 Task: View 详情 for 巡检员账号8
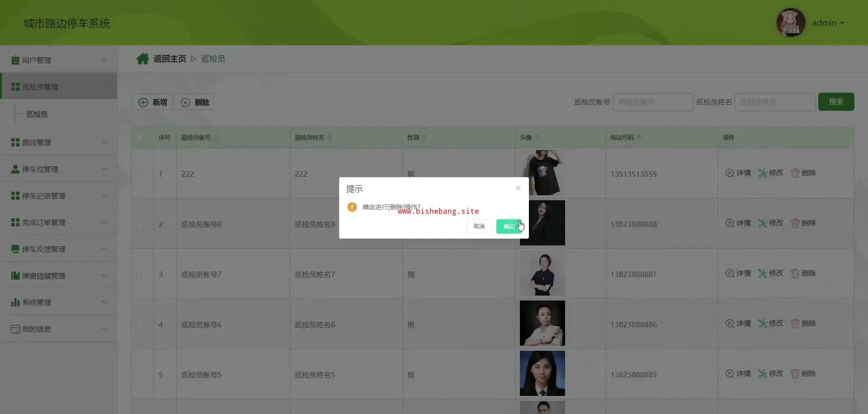click(x=738, y=223)
